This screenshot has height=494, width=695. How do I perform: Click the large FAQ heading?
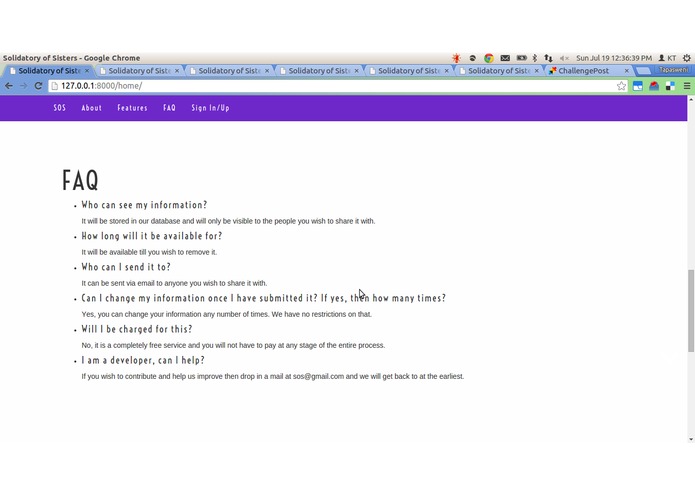[80, 180]
